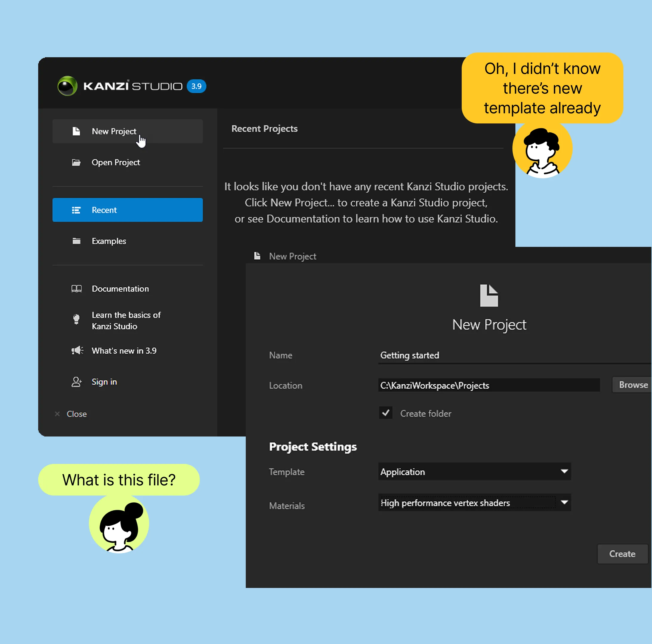Viewport: 652px width, 644px height.
Task: Switch to the Examples tab
Action: (x=128, y=241)
